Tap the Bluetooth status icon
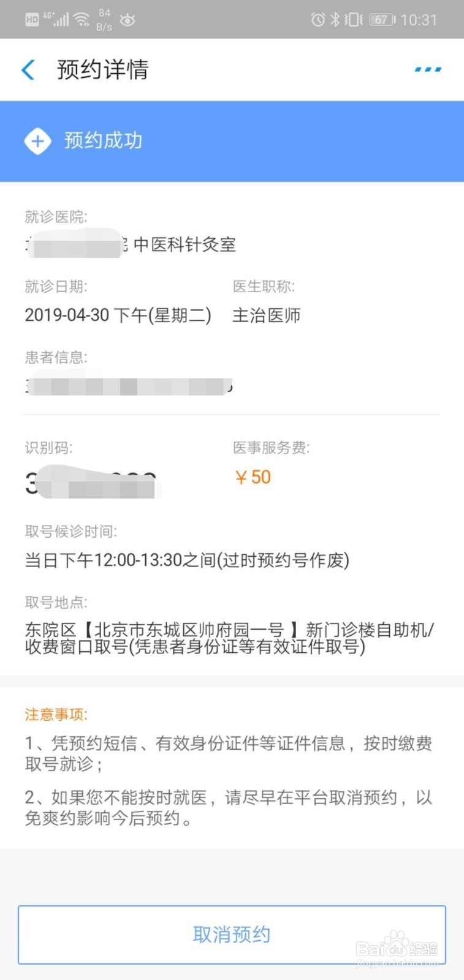This screenshot has width=464, height=980. (x=335, y=20)
